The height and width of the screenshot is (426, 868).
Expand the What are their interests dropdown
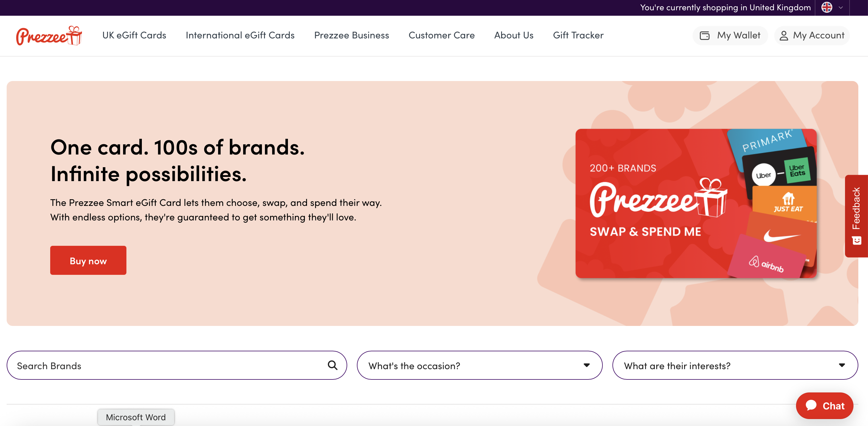(842, 365)
